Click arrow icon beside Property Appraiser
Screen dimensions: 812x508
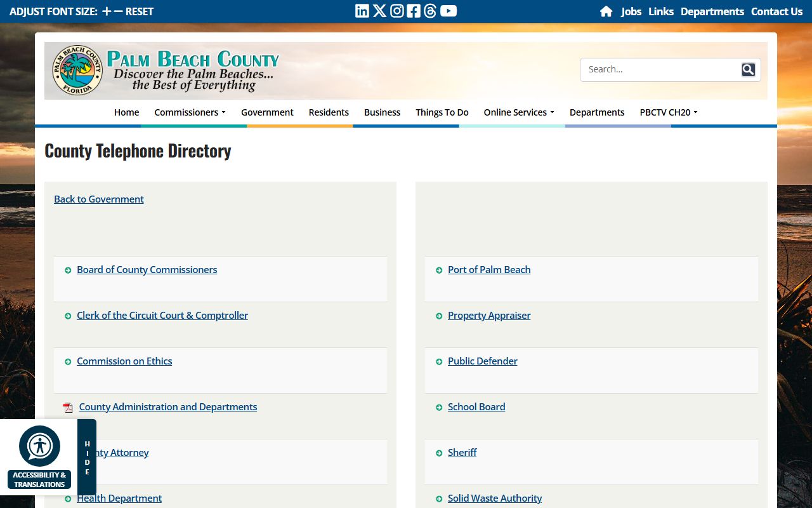click(x=439, y=316)
